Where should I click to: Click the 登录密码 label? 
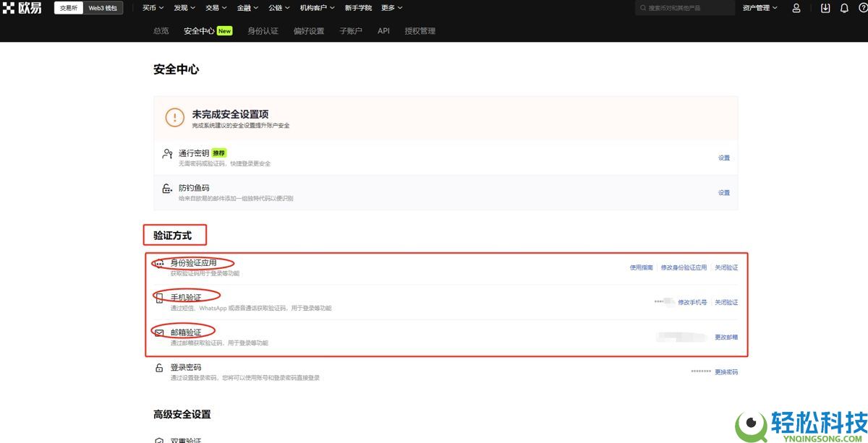click(x=186, y=367)
